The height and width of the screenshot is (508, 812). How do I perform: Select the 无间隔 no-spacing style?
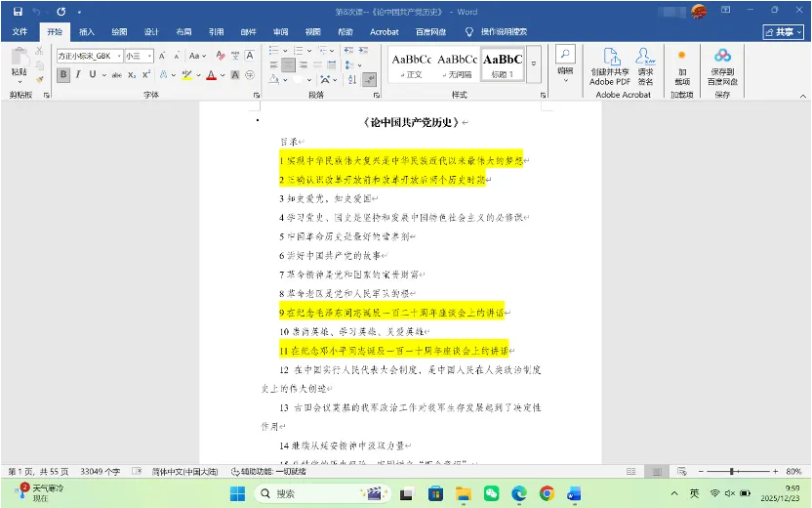458,64
